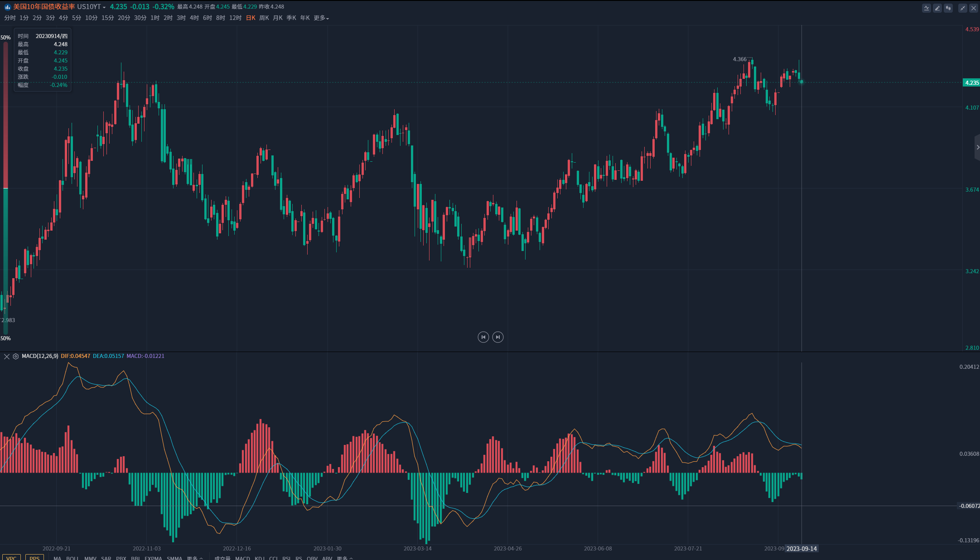Select the 12时 timeframe
This screenshot has height=560, width=980.
(236, 18)
